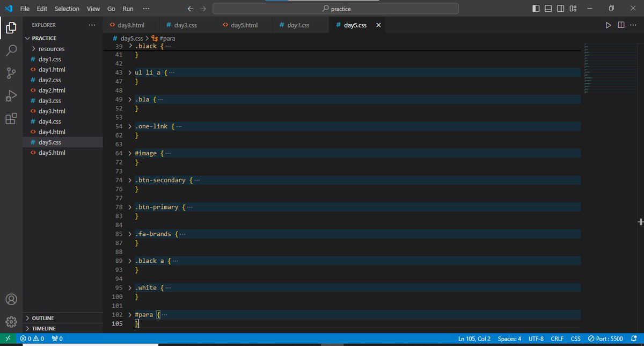644x346 pixels.
Task: Click Ln 105, Col 2 in status bar
Action: 474,339
